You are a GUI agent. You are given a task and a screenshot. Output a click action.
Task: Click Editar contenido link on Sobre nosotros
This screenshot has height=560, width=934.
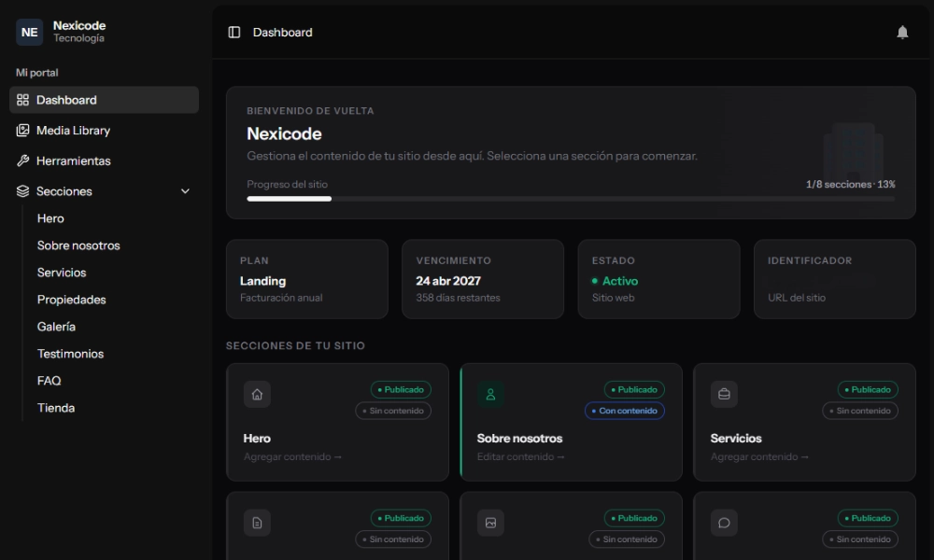[520, 457]
